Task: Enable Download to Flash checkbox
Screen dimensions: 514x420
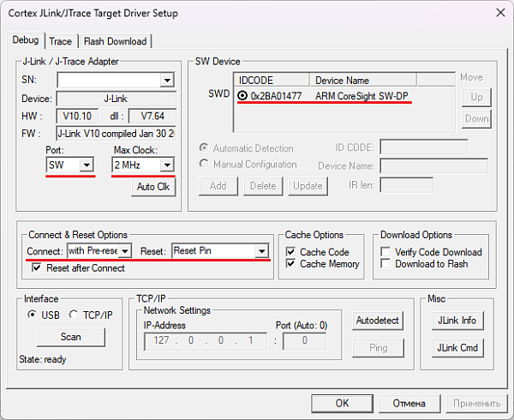Action: (385, 264)
